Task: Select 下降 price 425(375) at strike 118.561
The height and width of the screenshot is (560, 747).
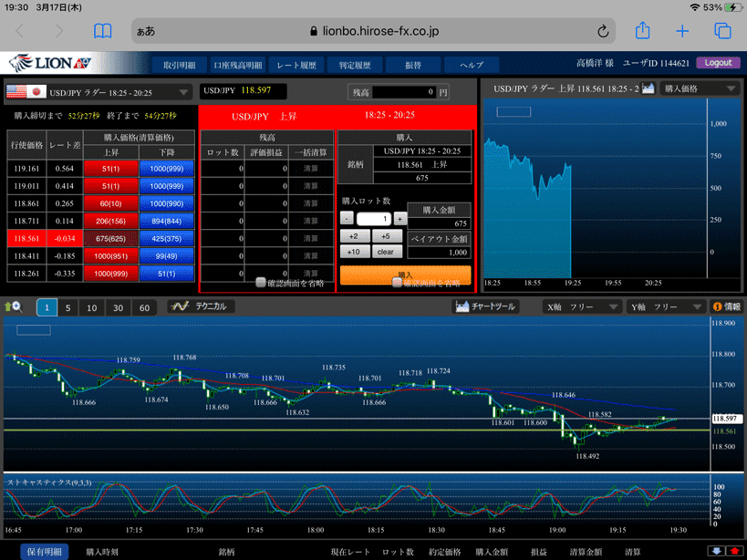Action: pyautogui.click(x=167, y=239)
